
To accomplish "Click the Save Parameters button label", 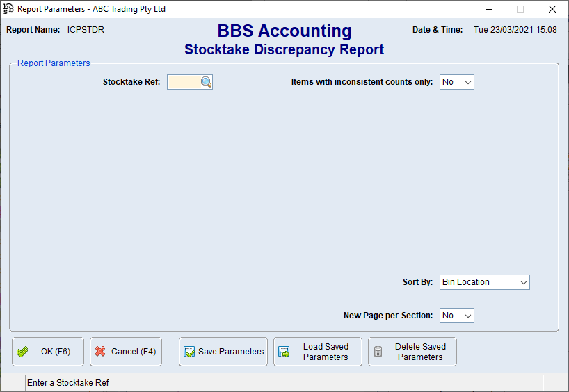I will (231, 352).
